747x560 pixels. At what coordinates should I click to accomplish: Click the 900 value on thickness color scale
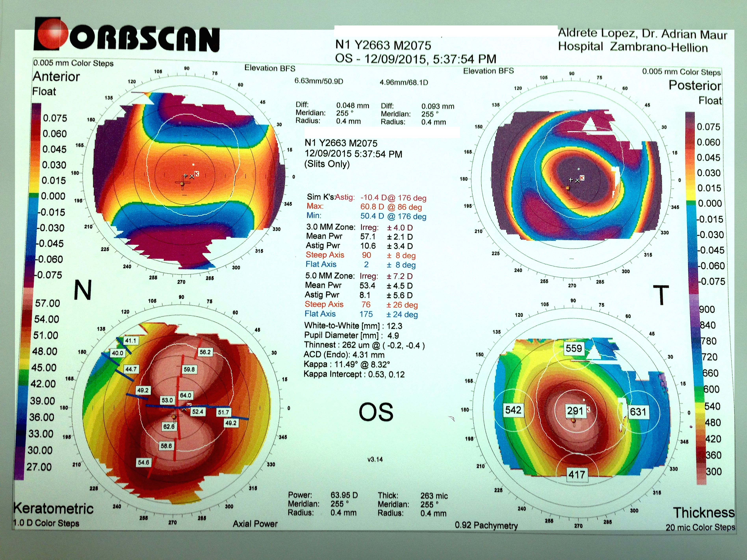click(x=707, y=309)
